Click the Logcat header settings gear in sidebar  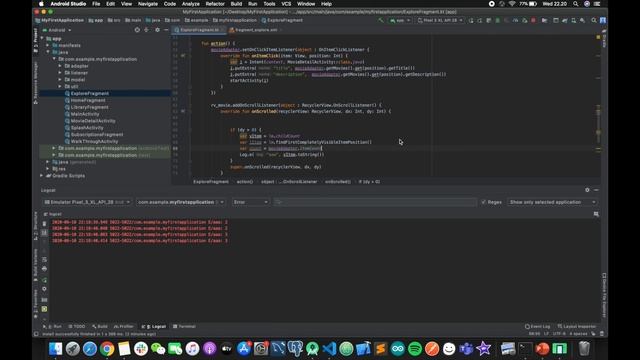[x=44, y=289]
